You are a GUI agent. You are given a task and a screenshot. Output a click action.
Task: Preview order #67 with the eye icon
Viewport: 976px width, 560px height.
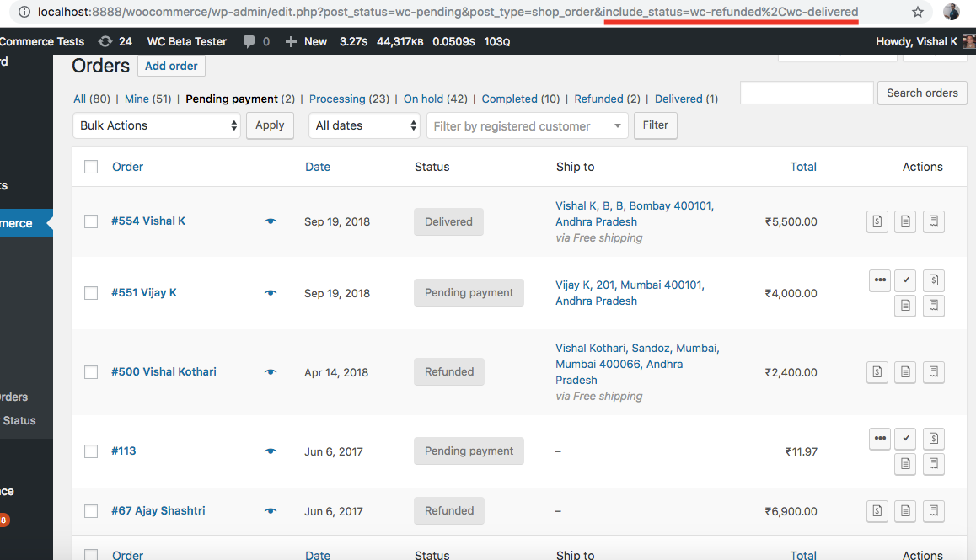271,511
